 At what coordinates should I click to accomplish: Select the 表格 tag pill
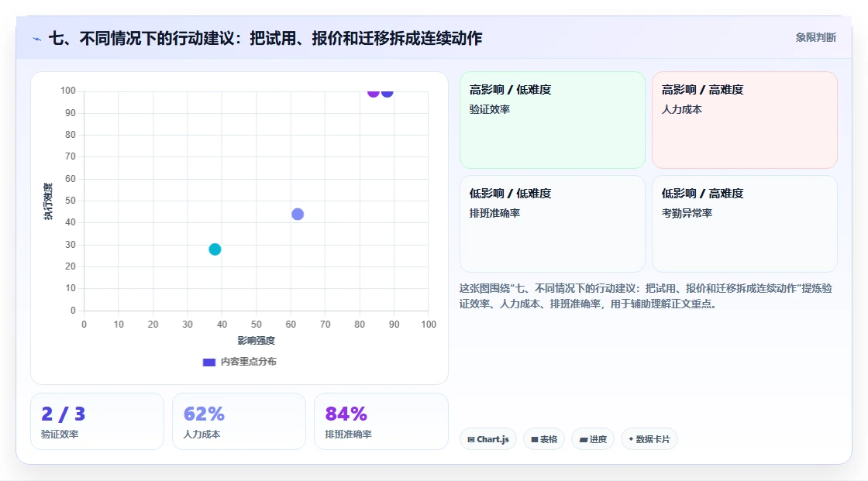click(544, 439)
